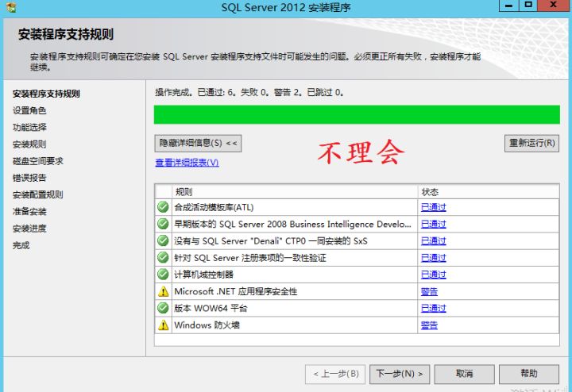
Task: Select 安装配置规则 step in sidebar
Action: coord(38,194)
